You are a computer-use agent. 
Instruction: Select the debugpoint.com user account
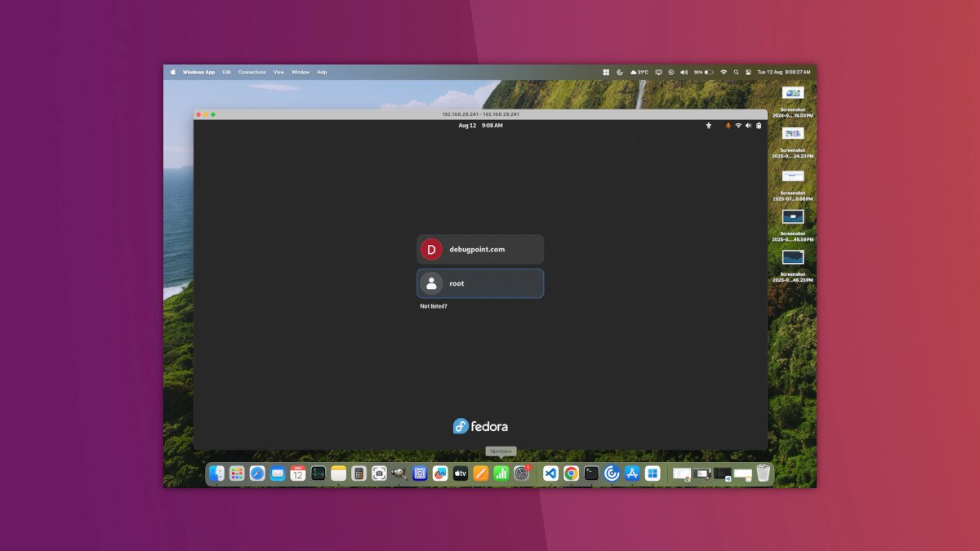(480, 250)
